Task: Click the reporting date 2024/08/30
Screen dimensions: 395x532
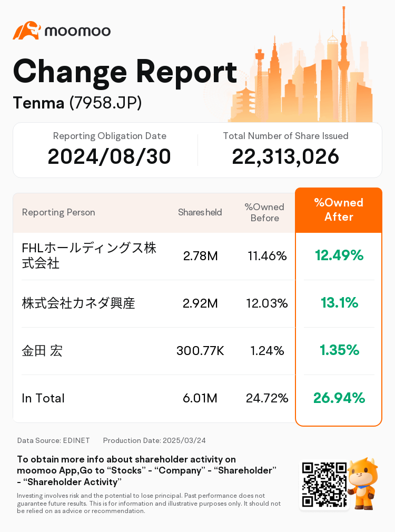Action: [110, 156]
